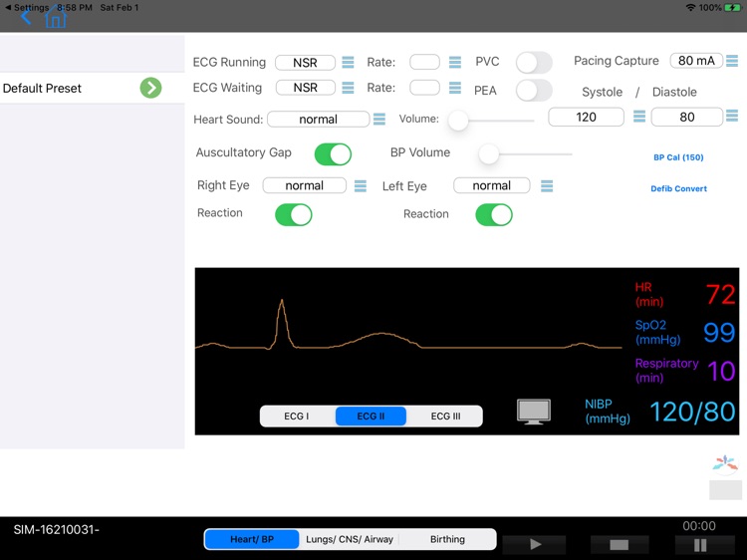Open the Left Eye normal selector

point(492,185)
